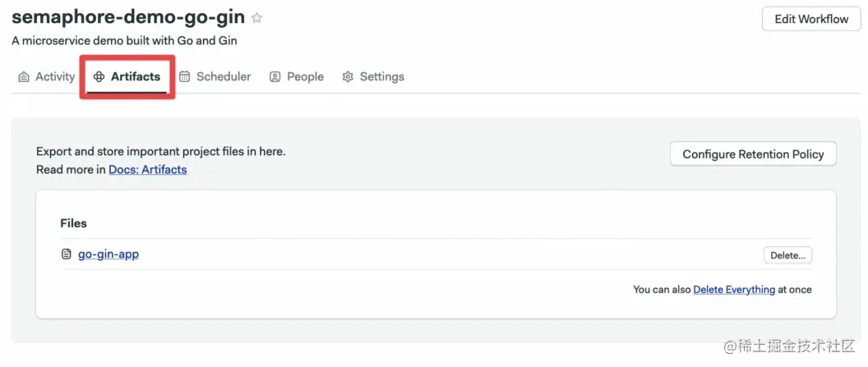
Task: Select the Artifacts tab label
Action: point(136,77)
